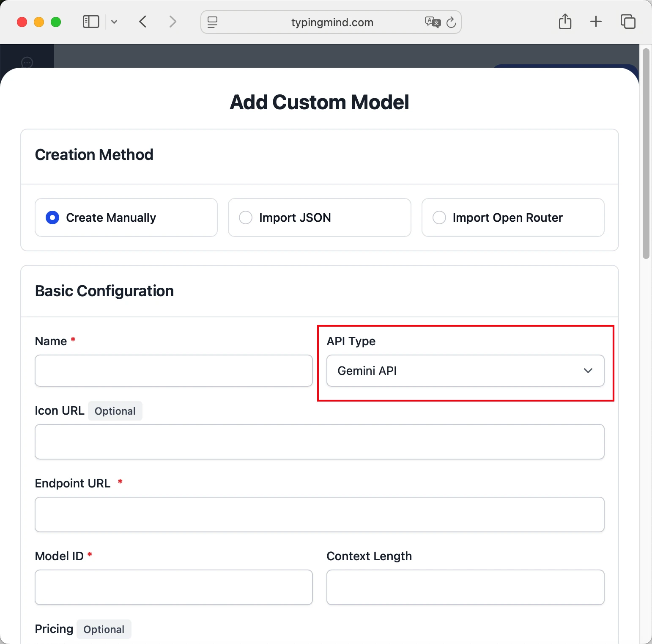Open a new tab with the plus icon
652x644 pixels.
click(596, 21)
